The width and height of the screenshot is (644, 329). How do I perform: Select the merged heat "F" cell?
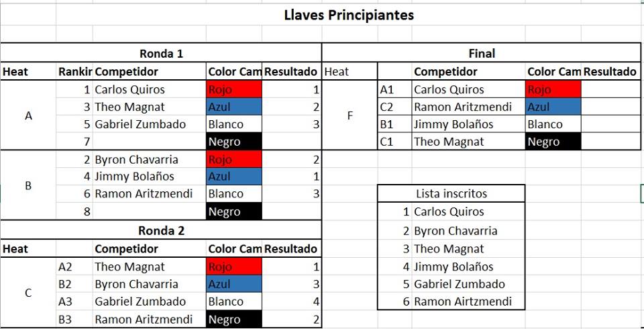(350, 115)
